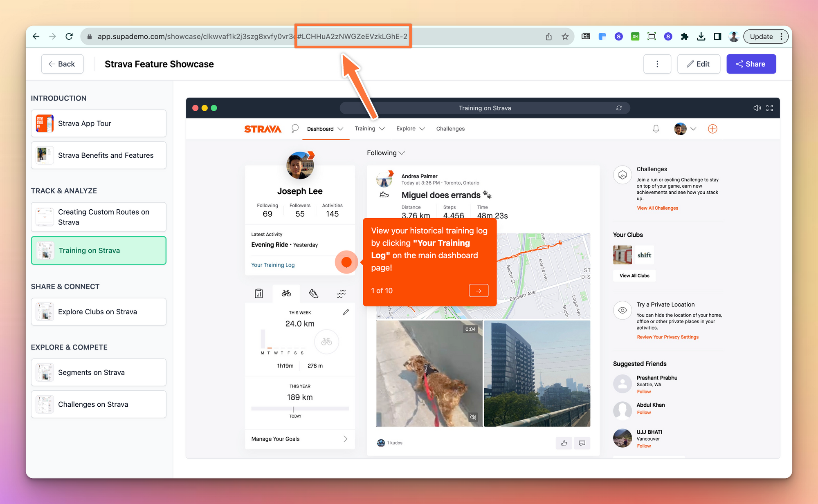Go Back from the showcase

point(62,64)
